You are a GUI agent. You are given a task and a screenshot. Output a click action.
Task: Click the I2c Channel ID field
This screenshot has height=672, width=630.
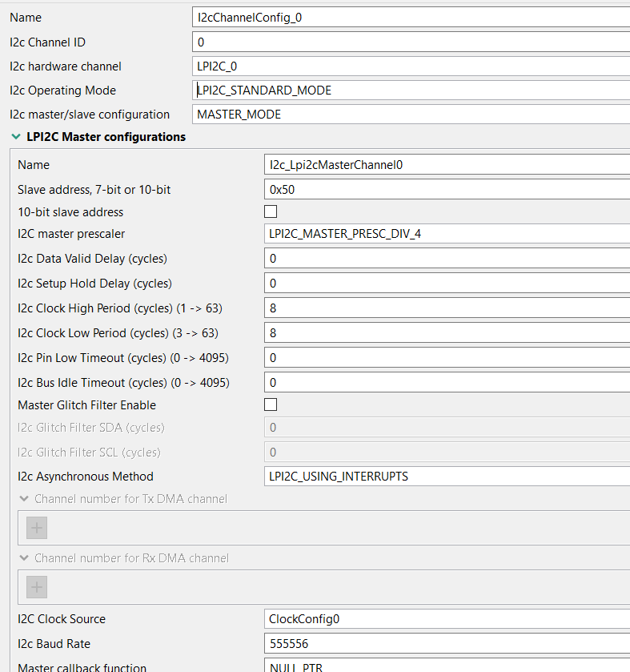(400, 42)
